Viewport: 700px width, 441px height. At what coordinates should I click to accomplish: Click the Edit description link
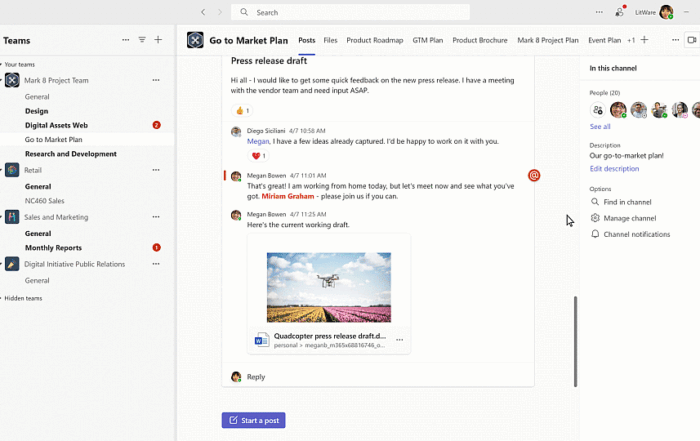[x=614, y=169]
